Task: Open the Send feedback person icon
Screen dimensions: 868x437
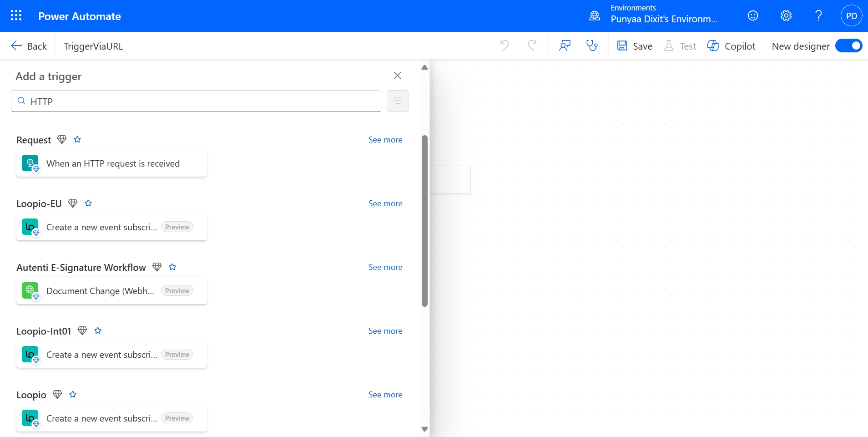Action: click(x=565, y=46)
